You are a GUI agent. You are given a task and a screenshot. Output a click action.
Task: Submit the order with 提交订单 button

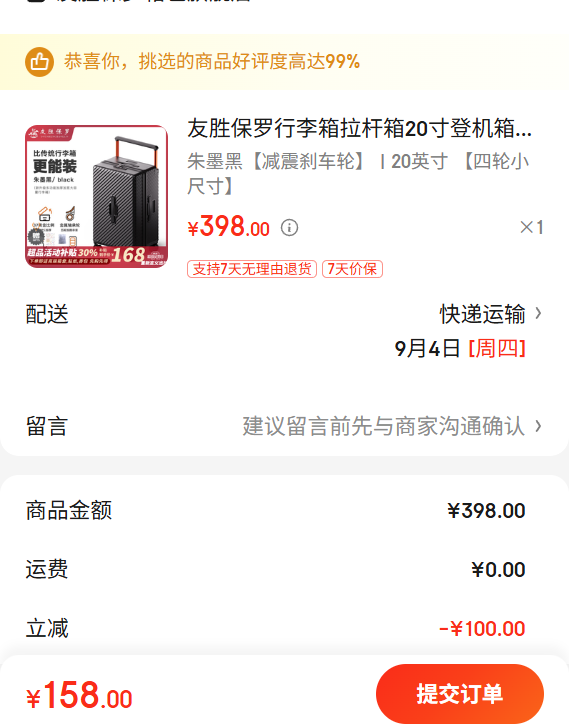coord(460,694)
